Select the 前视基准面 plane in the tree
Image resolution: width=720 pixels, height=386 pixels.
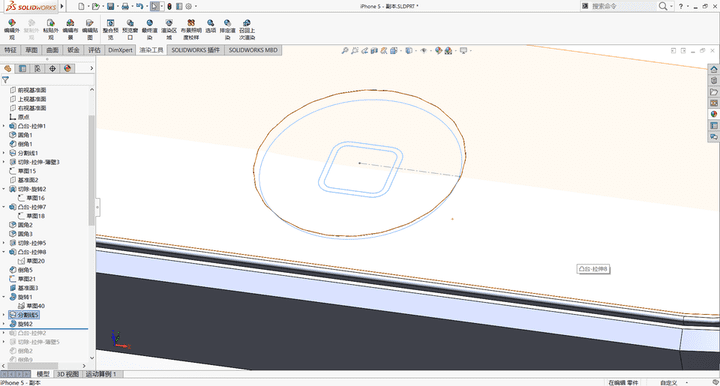[28, 90]
